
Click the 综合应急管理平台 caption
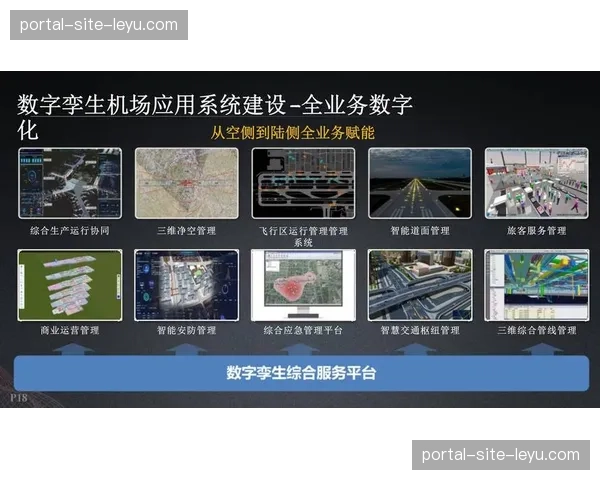tap(303, 330)
